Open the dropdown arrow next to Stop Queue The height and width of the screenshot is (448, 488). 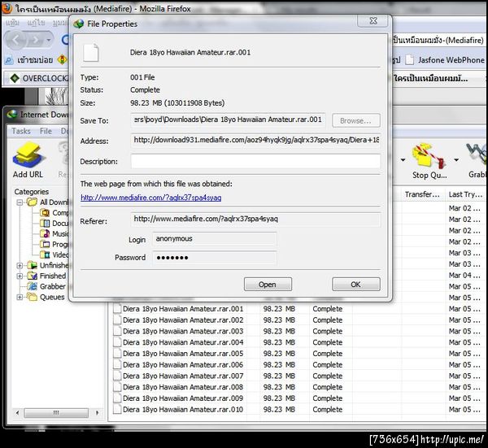pyautogui.click(x=456, y=160)
